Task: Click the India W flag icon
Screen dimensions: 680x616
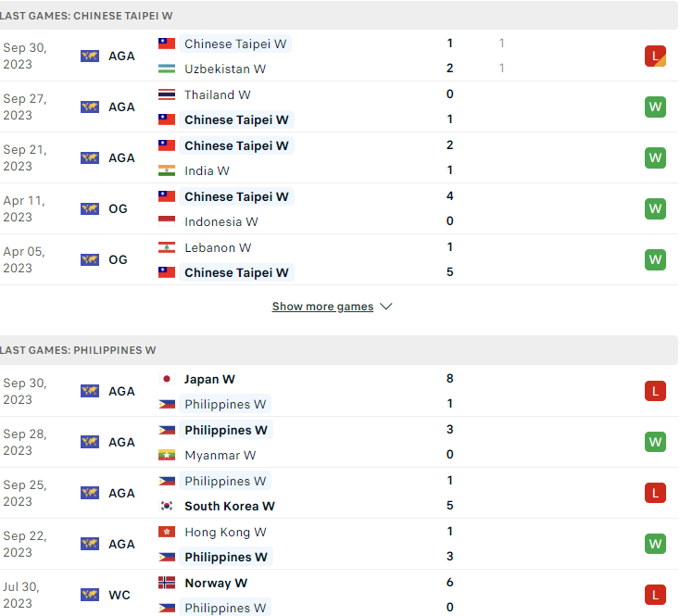Action: (167, 170)
